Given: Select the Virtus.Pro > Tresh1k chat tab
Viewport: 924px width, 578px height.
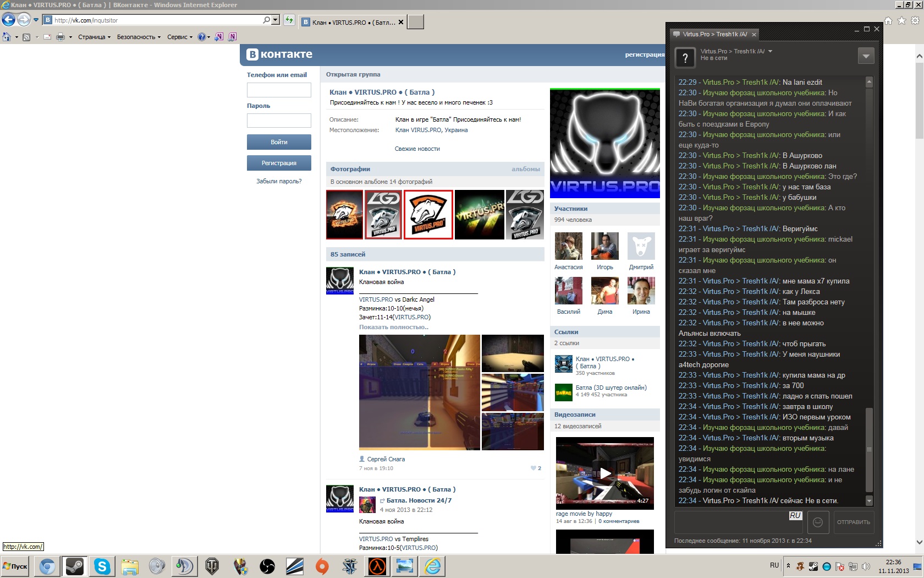Looking at the screenshot, I should 715,34.
